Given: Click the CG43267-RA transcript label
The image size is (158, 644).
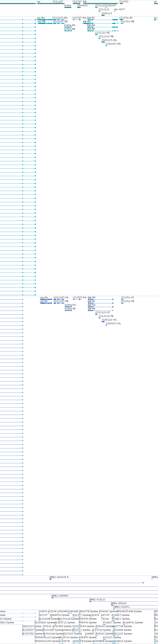Looking at the screenshot, I should pos(113,44).
